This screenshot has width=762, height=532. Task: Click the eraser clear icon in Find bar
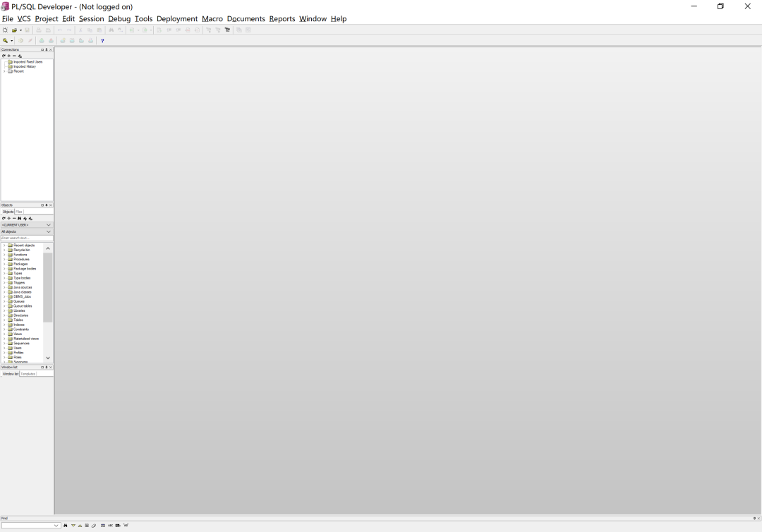pyautogui.click(x=94, y=525)
